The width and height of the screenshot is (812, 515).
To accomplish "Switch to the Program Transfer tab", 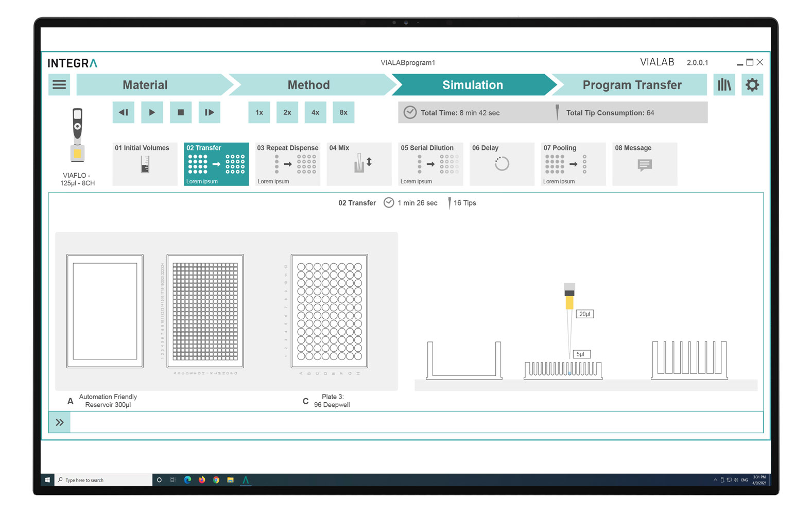I will tap(631, 85).
